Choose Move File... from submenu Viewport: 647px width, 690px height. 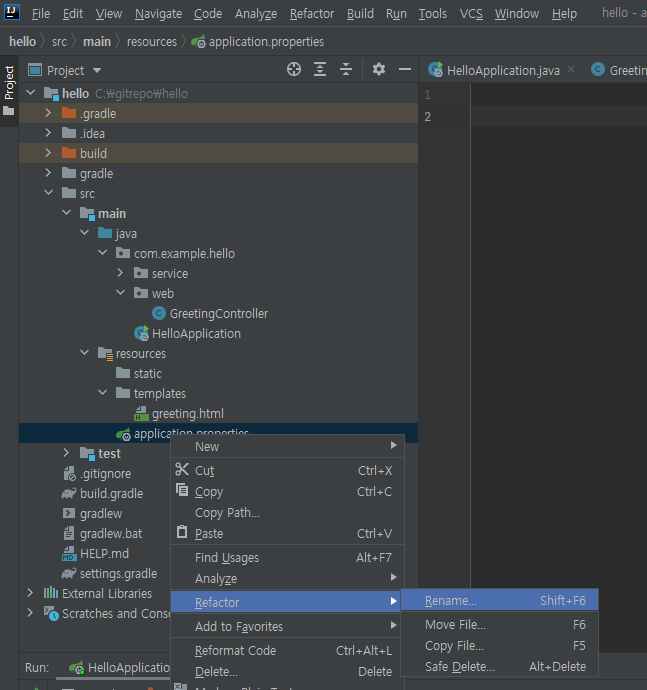(x=500, y=624)
